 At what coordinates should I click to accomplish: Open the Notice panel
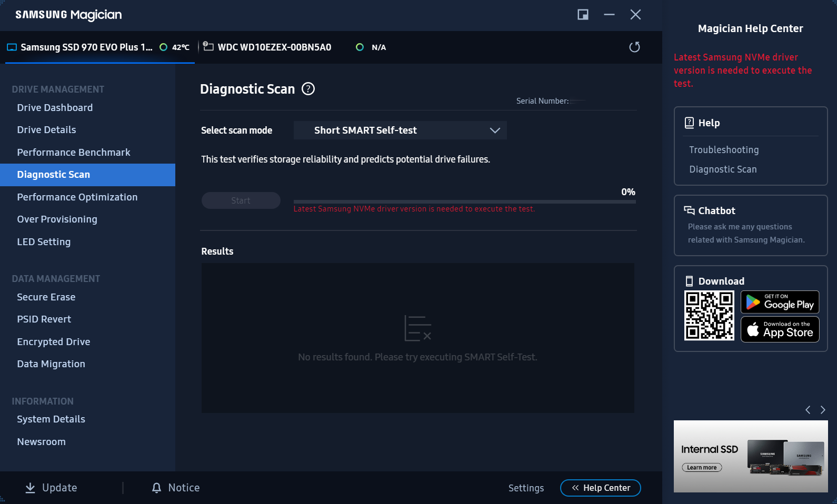176,488
